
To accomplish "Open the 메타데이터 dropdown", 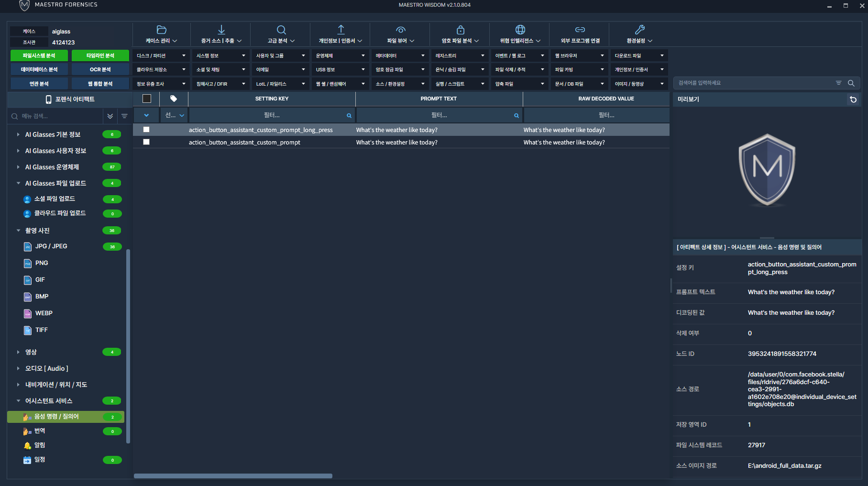I will pyautogui.click(x=400, y=55).
